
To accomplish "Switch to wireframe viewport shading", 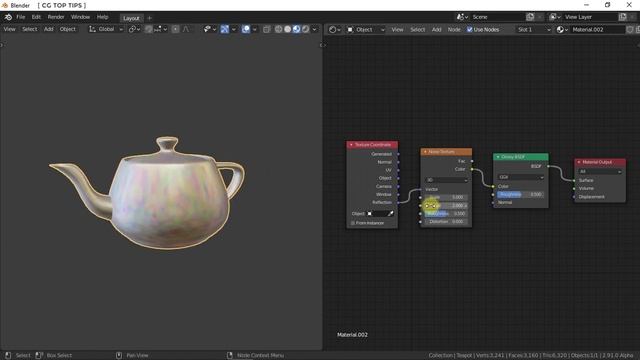I will pyautogui.click(x=278, y=29).
